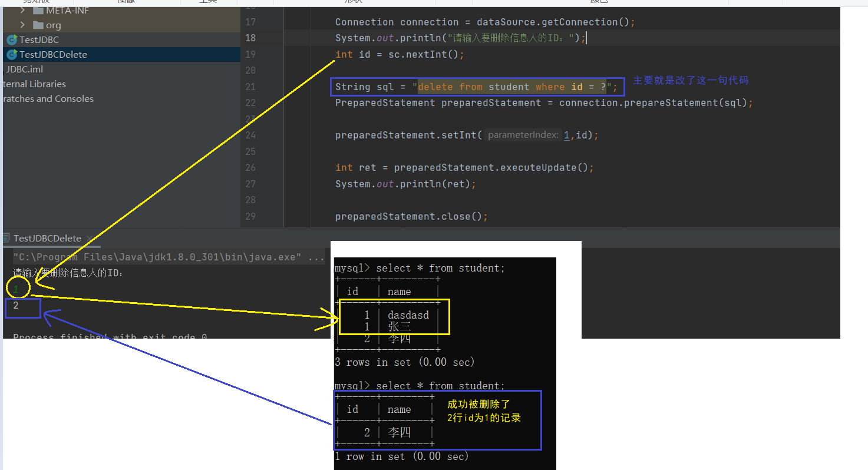Click the '李四' cell in the second result

click(x=400, y=432)
